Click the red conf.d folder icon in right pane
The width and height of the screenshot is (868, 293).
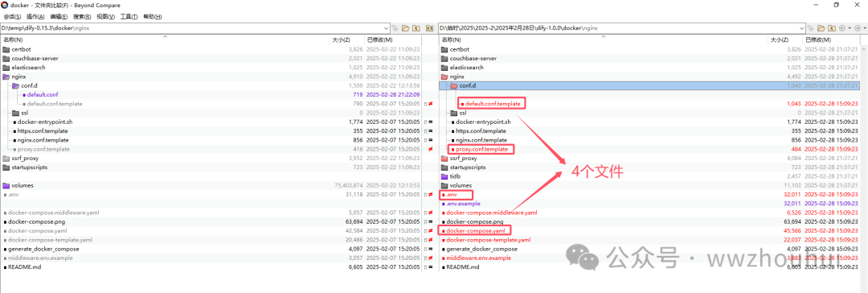(x=454, y=85)
